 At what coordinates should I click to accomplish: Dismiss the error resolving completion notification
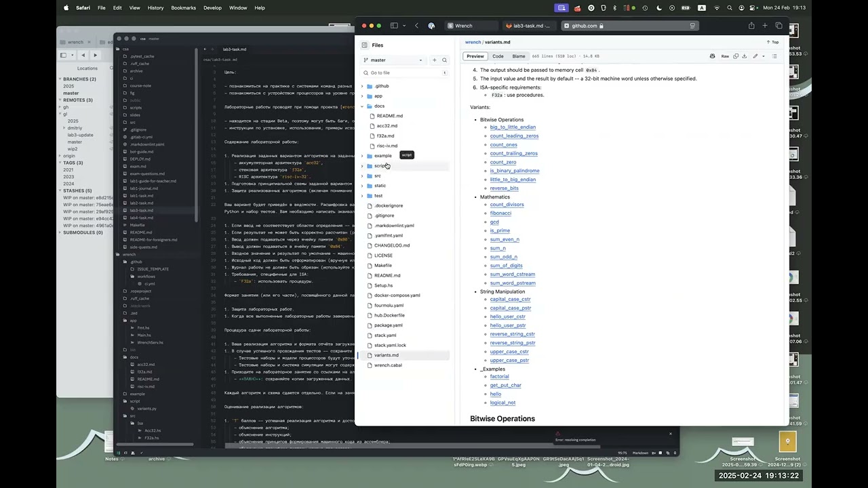(671, 434)
